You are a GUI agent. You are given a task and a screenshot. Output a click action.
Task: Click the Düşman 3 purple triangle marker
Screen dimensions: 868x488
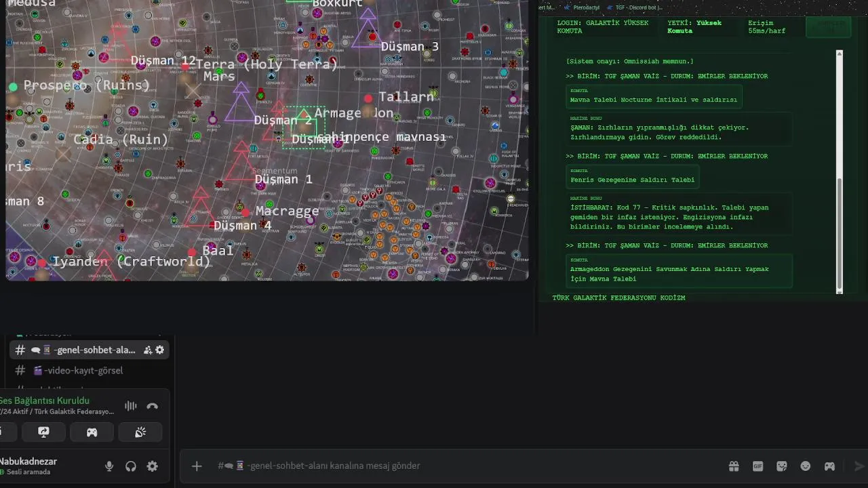coord(367,28)
